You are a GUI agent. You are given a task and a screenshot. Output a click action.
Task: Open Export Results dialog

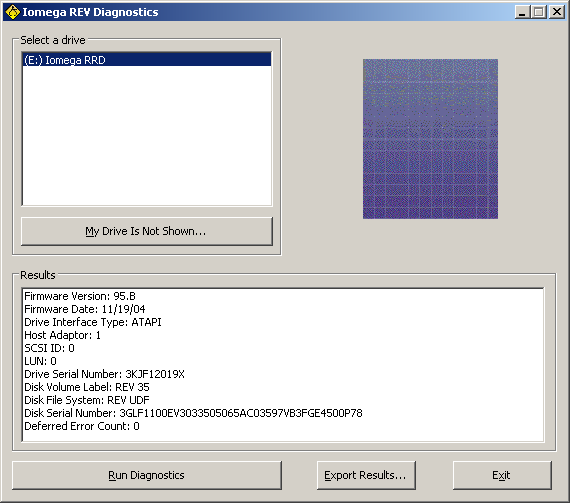366,475
